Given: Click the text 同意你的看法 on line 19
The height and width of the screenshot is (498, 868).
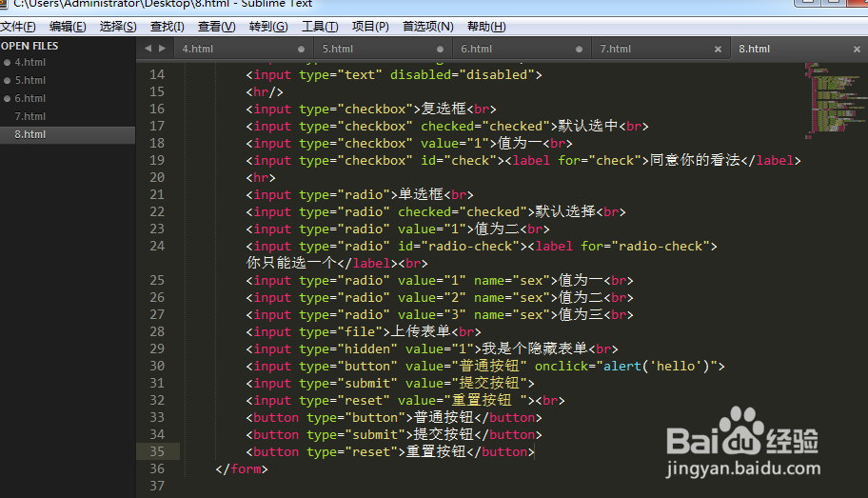Looking at the screenshot, I should pyautogui.click(x=695, y=160).
